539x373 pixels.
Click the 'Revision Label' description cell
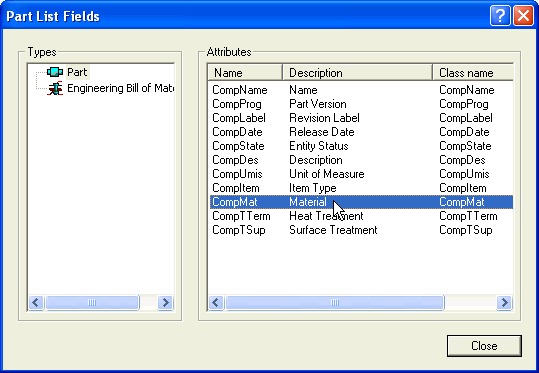click(x=324, y=118)
